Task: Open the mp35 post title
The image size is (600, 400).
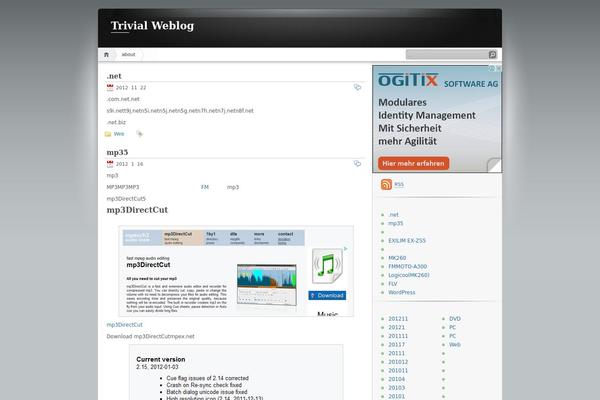Action: tap(117, 152)
